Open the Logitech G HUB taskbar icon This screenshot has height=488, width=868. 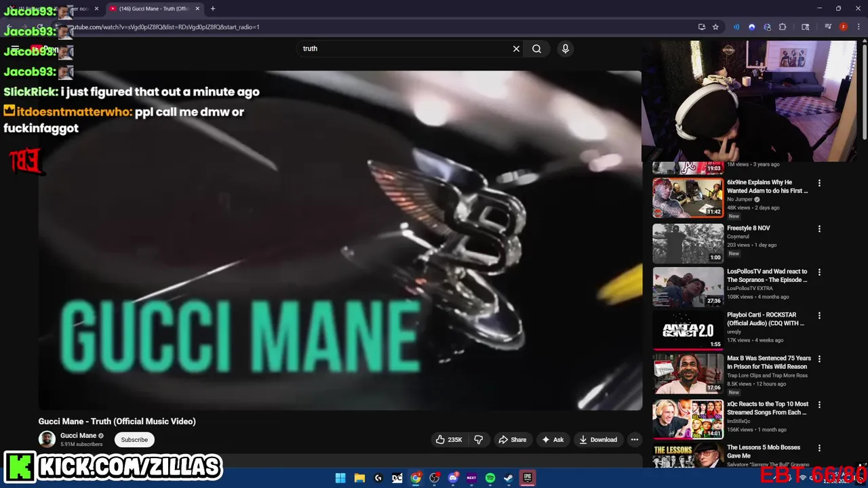(x=378, y=478)
